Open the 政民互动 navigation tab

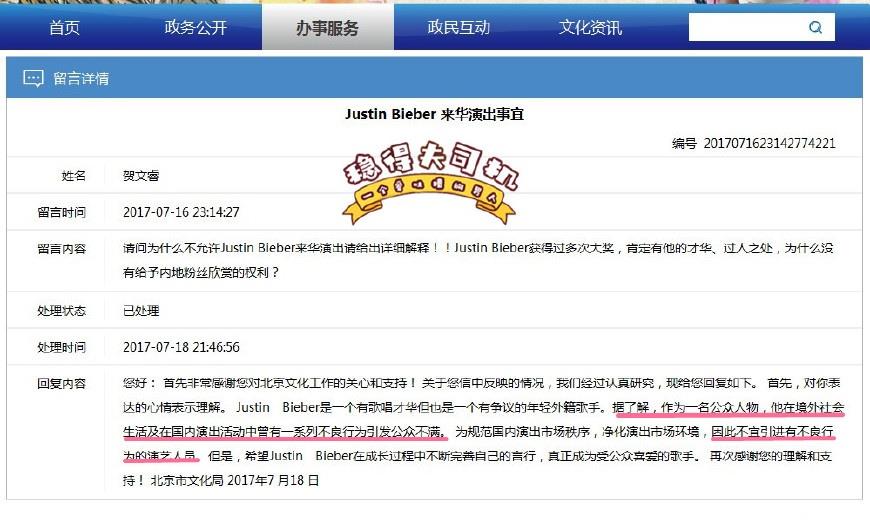[458, 27]
